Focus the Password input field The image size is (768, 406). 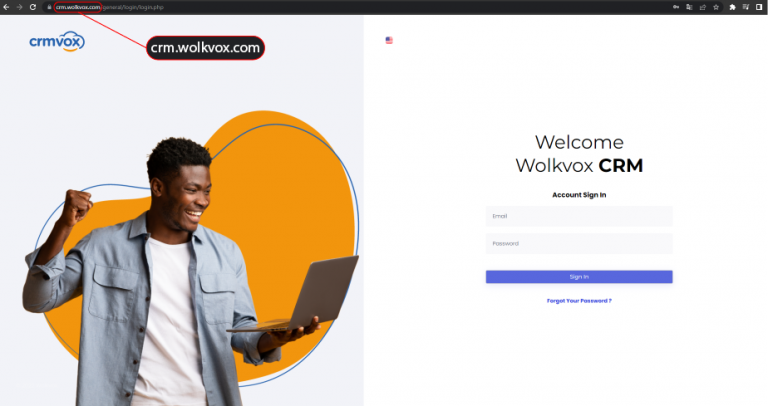(579, 243)
